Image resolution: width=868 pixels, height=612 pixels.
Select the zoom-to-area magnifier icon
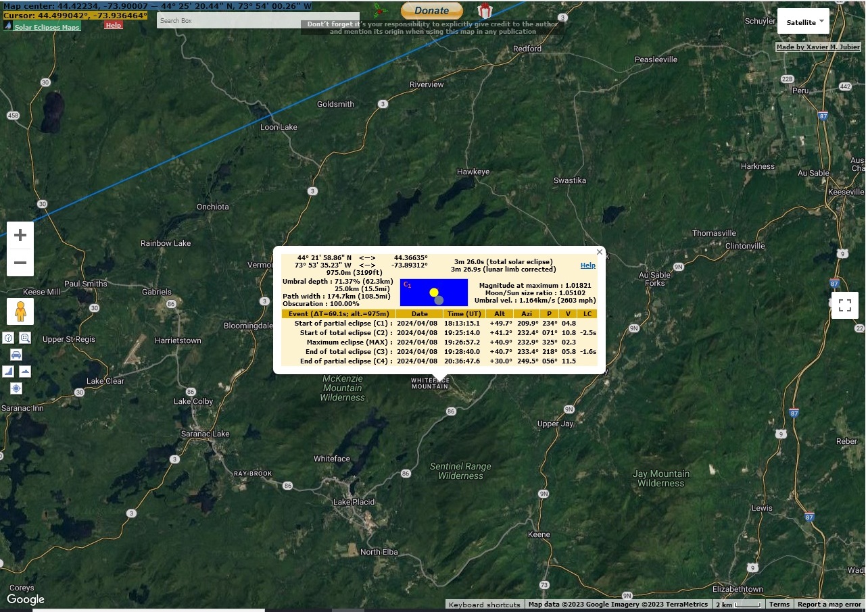click(24, 338)
